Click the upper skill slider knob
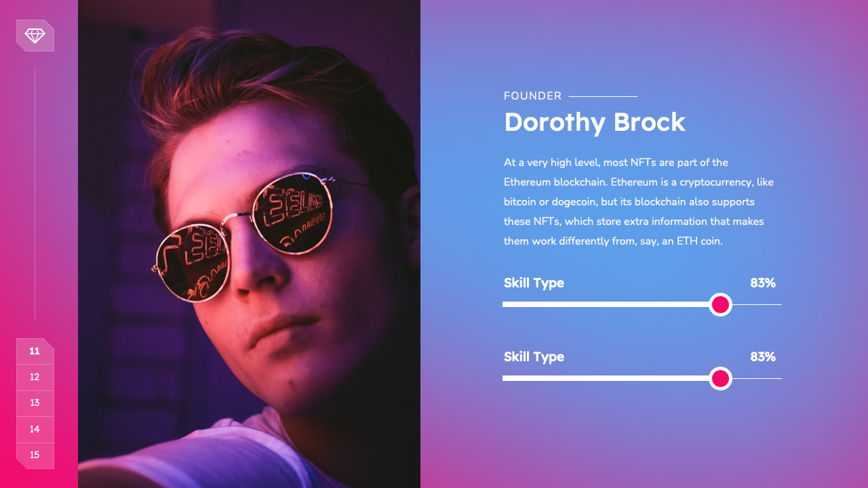This screenshot has width=868, height=488. (720, 305)
